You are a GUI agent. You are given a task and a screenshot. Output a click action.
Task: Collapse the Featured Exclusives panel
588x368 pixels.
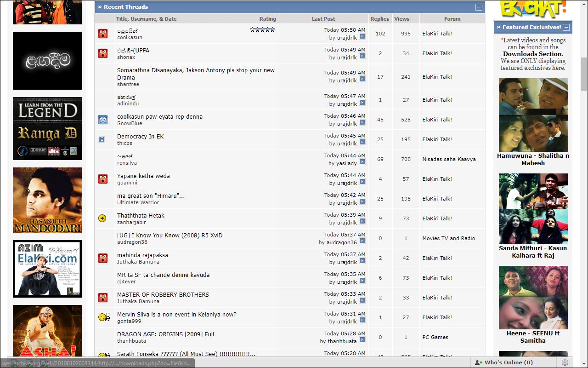pyautogui.click(x=566, y=27)
